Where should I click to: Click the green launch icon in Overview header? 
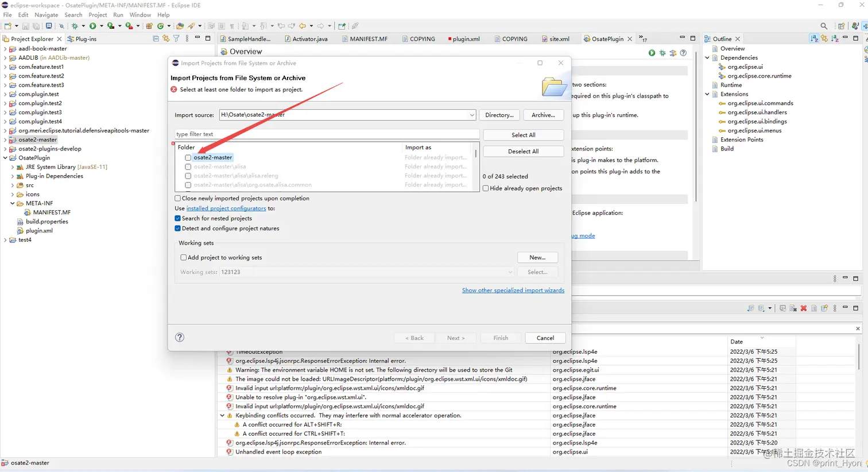(x=652, y=53)
